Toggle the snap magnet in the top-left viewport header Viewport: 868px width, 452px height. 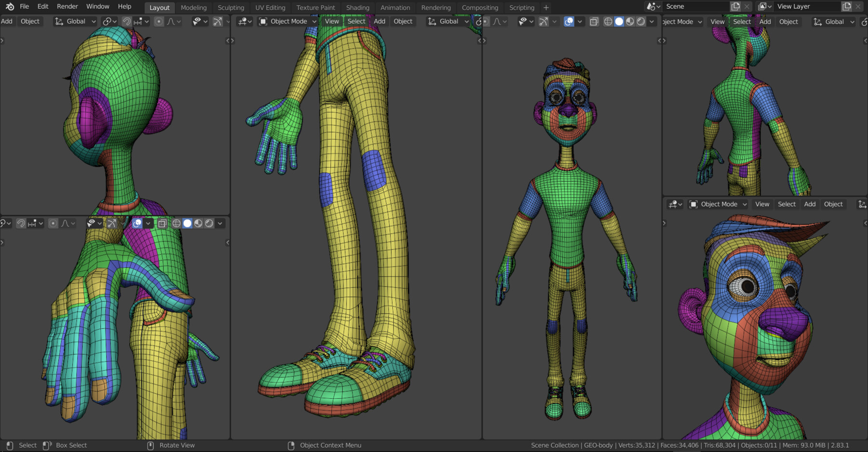126,22
